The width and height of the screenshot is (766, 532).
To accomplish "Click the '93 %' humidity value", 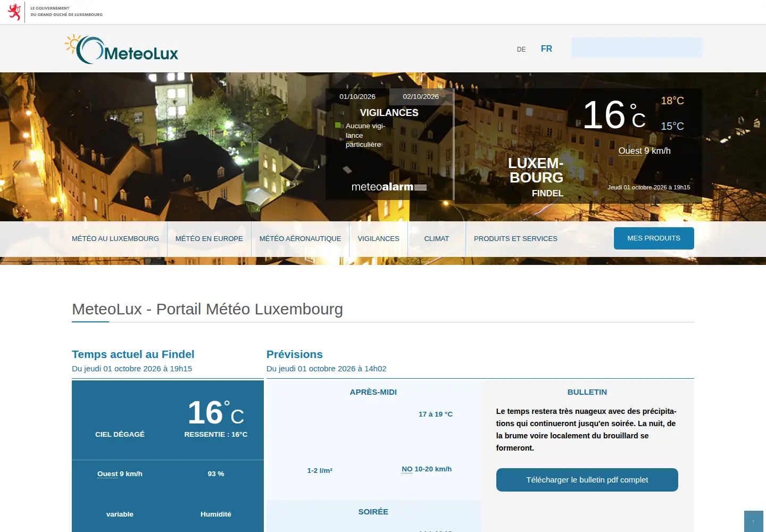I will point(216,473).
